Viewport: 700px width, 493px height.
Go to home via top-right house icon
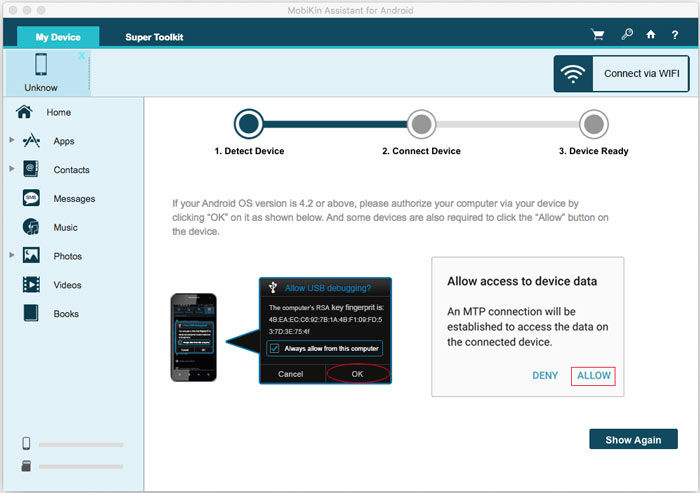[651, 34]
